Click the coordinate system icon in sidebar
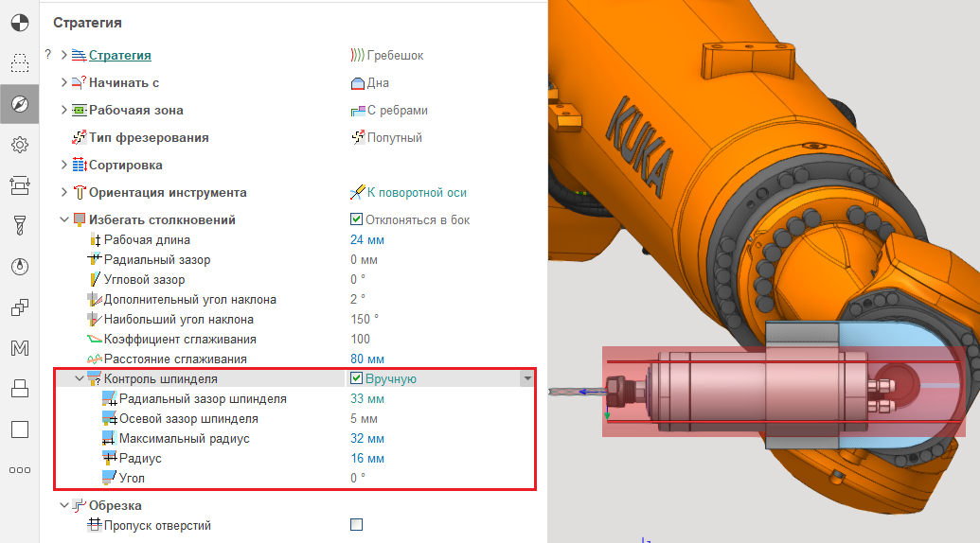This screenshot has width=980, height=543. pos(19,20)
